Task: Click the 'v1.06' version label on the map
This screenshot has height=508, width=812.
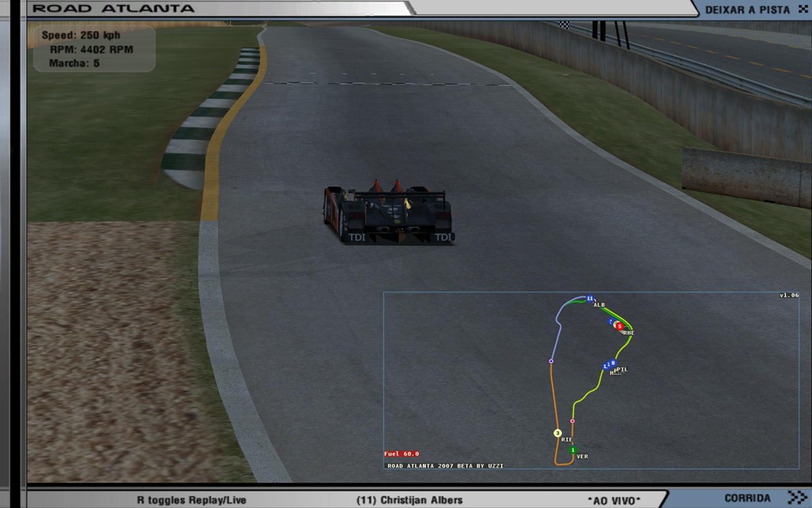Action: (789, 295)
